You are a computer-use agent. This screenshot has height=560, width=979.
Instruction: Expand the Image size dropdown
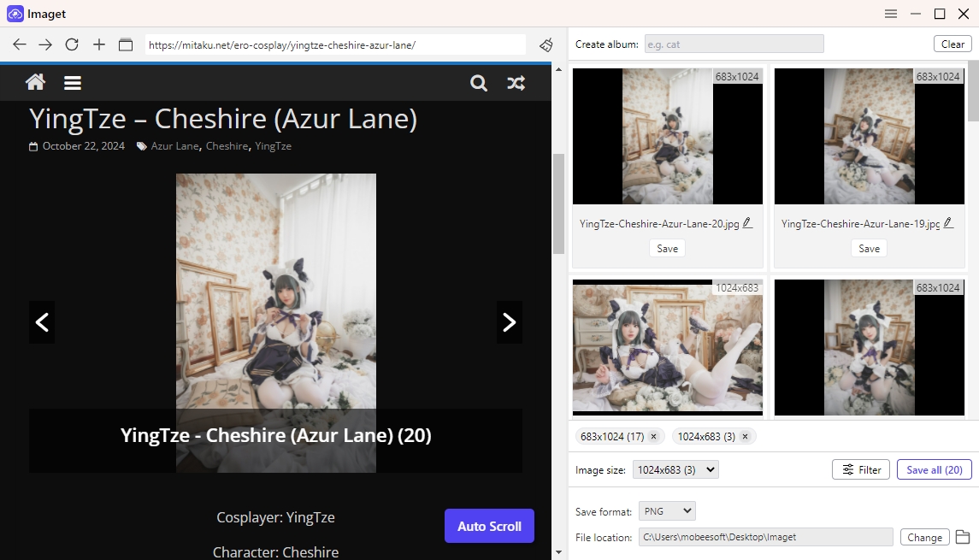pyautogui.click(x=675, y=469)
